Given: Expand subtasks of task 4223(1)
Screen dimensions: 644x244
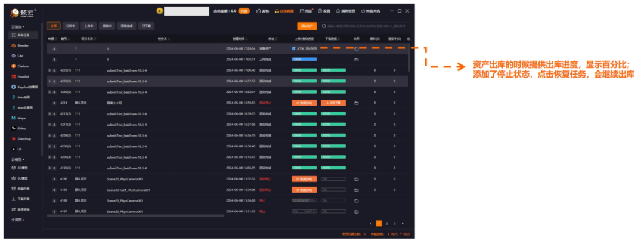Looking at the screenshot, I should point(49,70).
